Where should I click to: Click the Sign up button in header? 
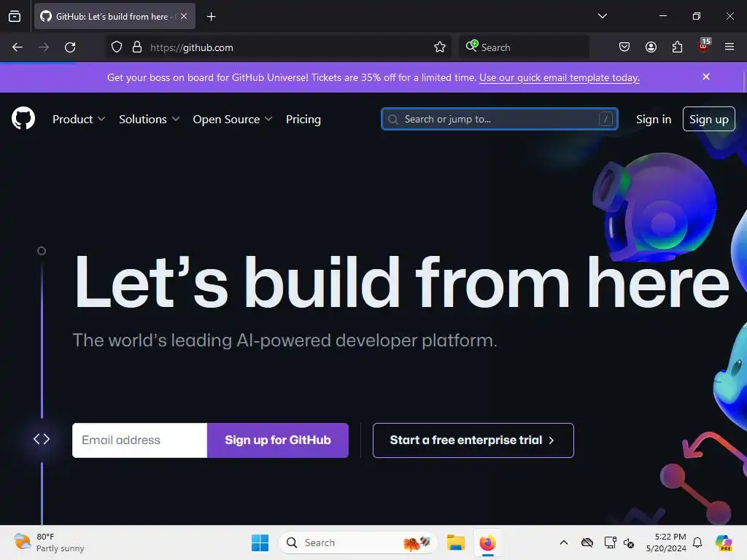pyautogui.click(x=709, y=119)
